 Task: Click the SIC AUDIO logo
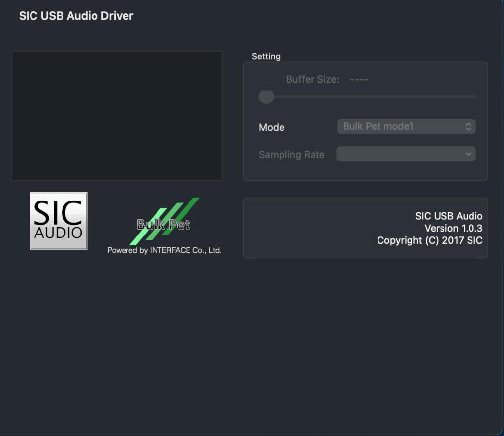[x=58, y=221]
